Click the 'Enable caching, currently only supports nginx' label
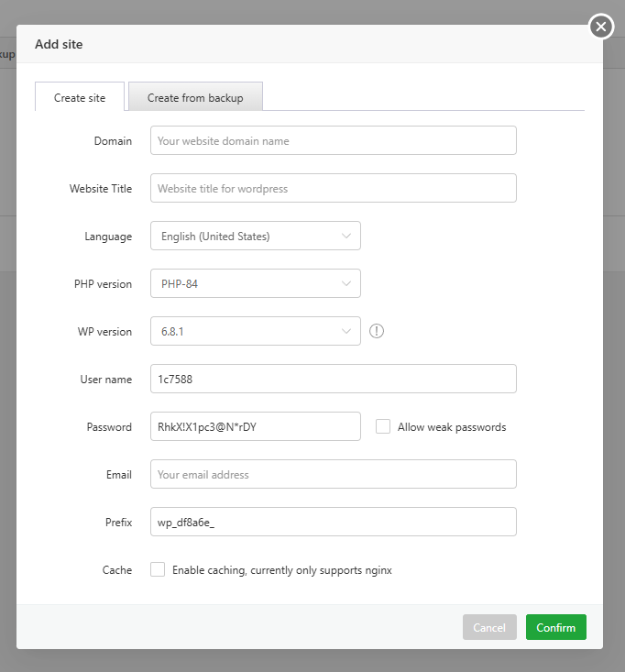The width and height of the screenshot is (625, 672). [x=281, y=570]
